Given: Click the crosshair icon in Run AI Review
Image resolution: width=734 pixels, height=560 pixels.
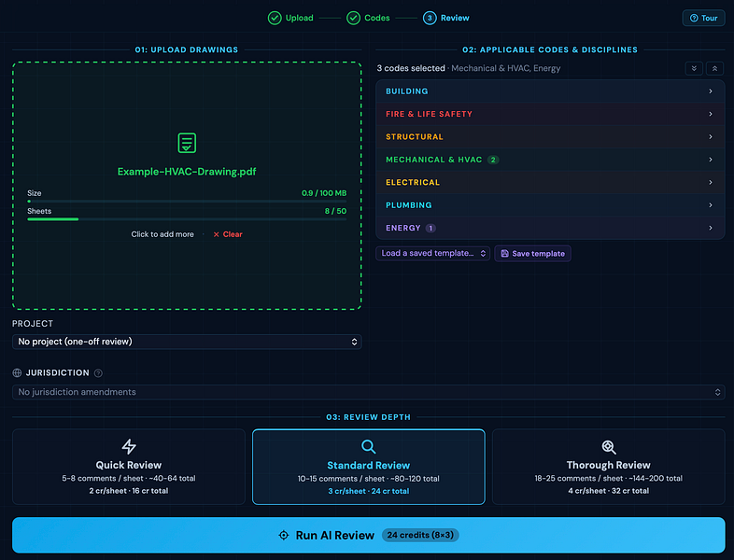Looking at the screenshot, I should click(284, 535).
